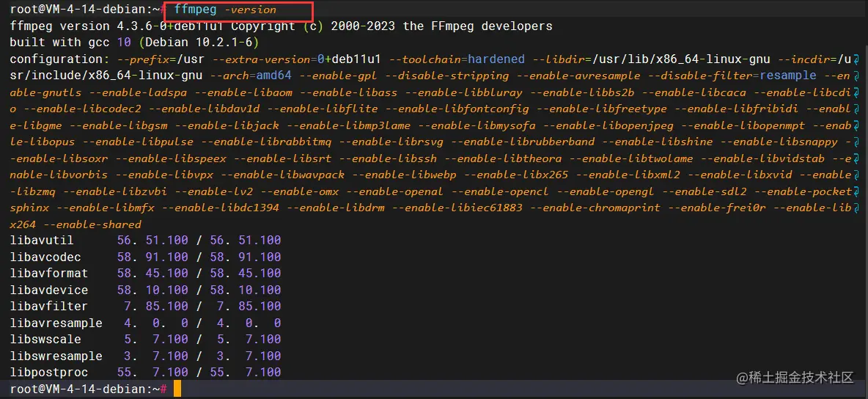Click the '--enable-libcaca' flag
Screen dimensions: 868x399
694,92
